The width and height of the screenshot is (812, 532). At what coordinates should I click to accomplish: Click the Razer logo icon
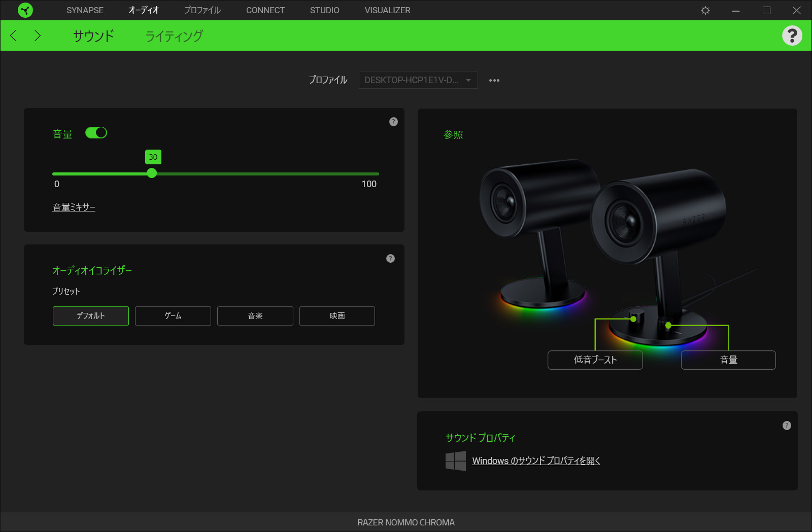pos(25,10)
